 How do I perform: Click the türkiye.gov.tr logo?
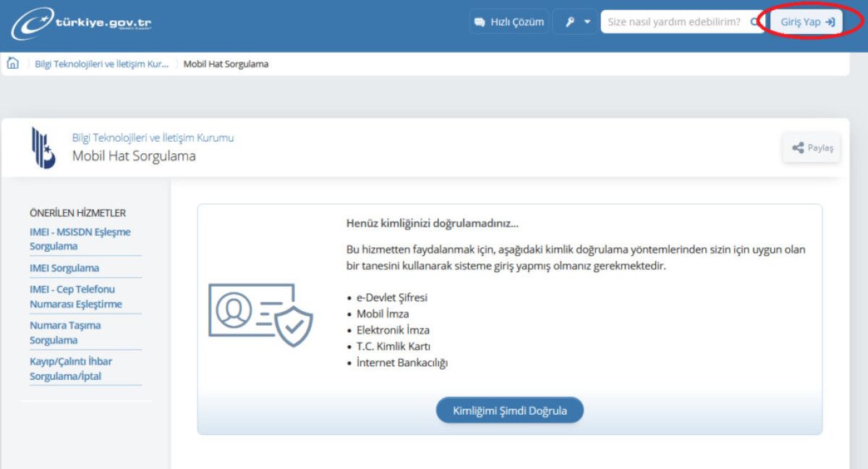click(x=81, y=23)
